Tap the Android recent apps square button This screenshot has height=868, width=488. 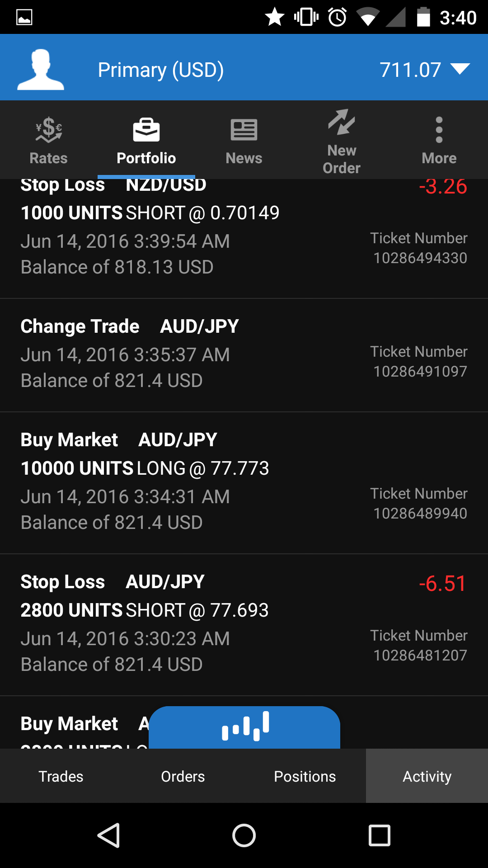(x=380, y=835)
